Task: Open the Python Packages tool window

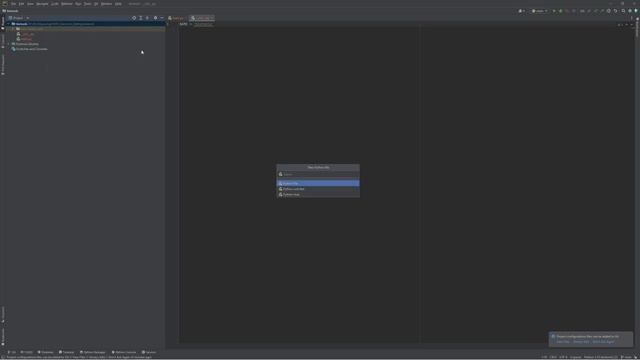Action: (x=93, y=352)
